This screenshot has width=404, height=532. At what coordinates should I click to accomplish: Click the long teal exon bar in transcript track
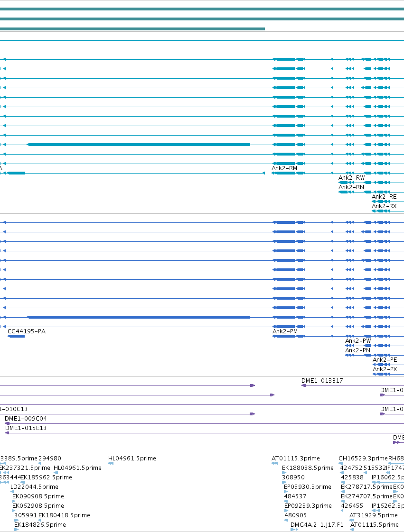(x=139, y=145)
